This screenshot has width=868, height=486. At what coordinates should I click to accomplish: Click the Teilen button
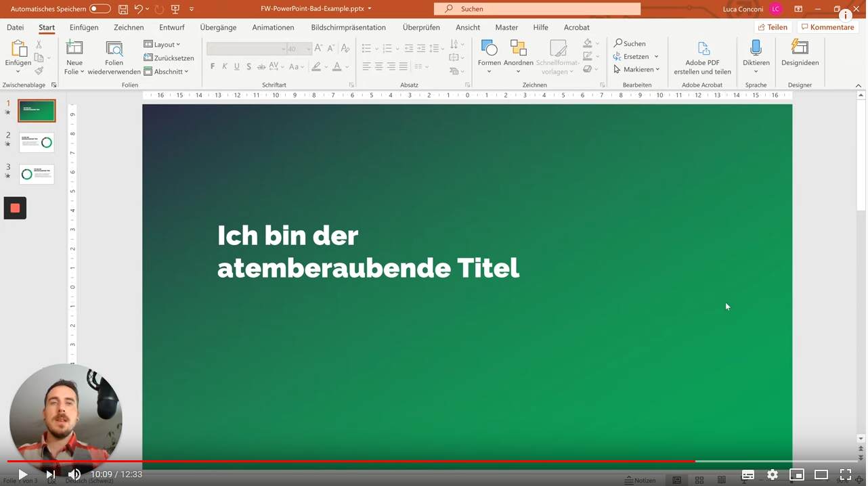tap(773, 27)
